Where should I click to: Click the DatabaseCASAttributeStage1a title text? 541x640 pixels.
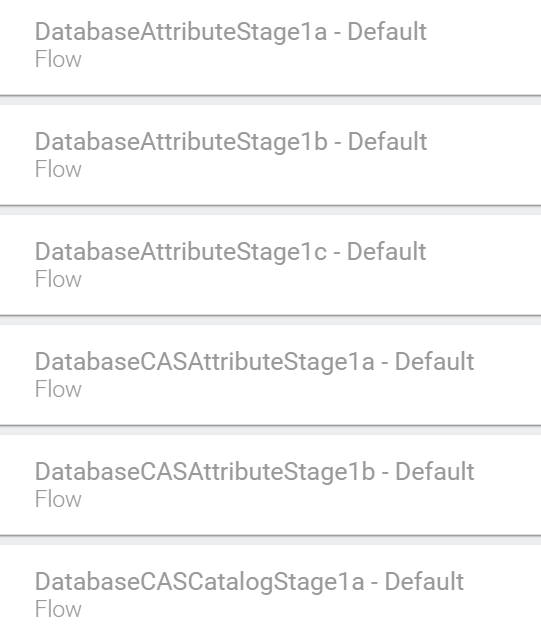coord(255,362)
